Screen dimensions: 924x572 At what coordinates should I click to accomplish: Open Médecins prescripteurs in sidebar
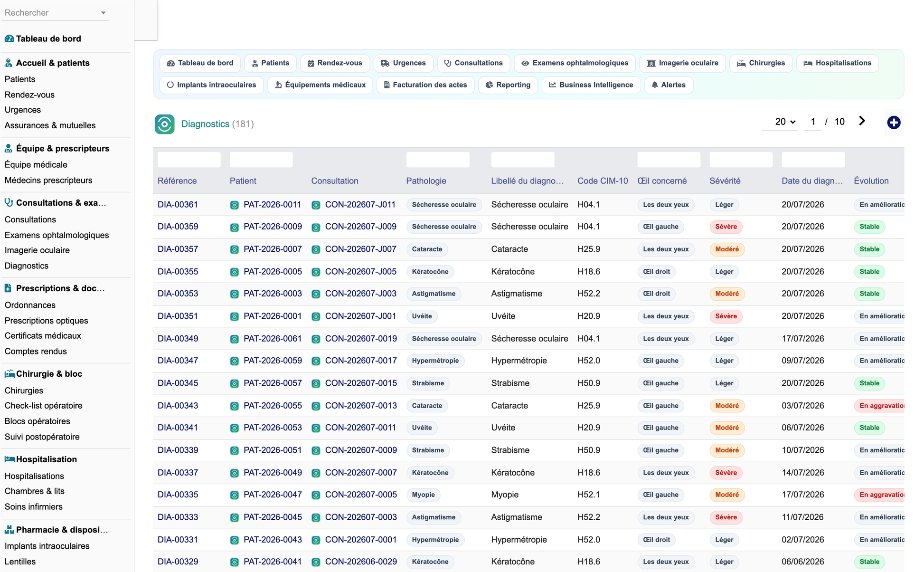click(x=48, y=180)
